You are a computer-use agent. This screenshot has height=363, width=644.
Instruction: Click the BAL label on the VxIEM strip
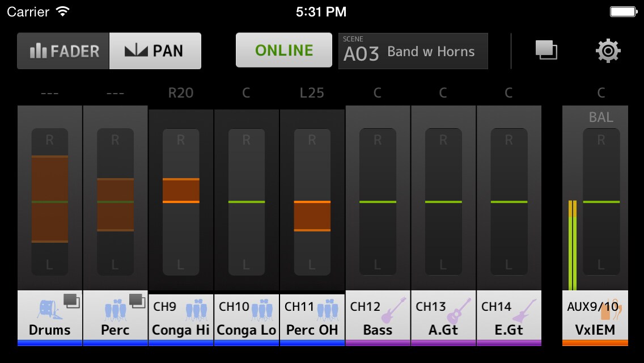pyautogui.click(x=602, y=117)
